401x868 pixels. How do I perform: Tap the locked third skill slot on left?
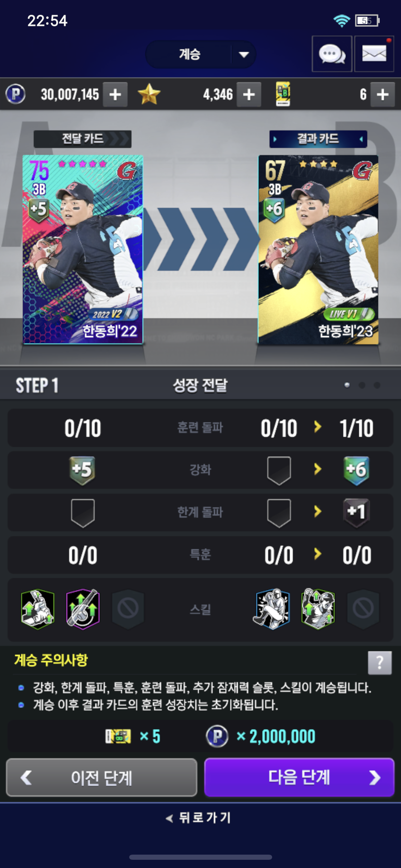click(x=128, y=609)
